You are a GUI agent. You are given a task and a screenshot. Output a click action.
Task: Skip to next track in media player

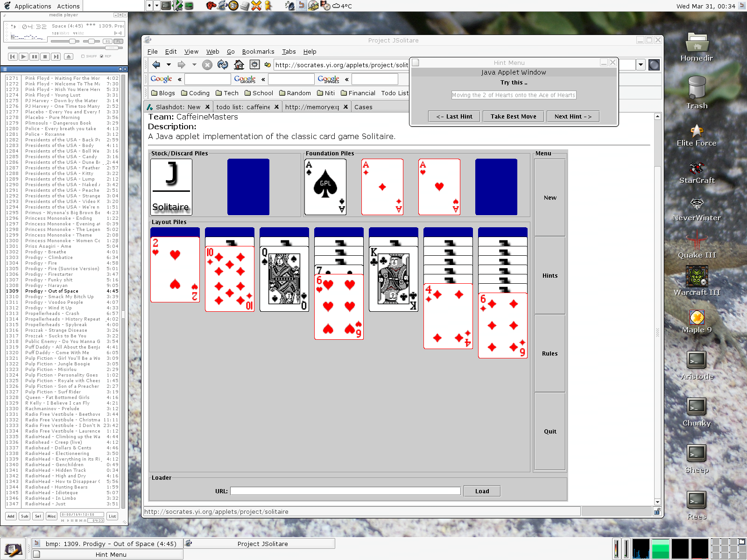[x=56, y=56]
